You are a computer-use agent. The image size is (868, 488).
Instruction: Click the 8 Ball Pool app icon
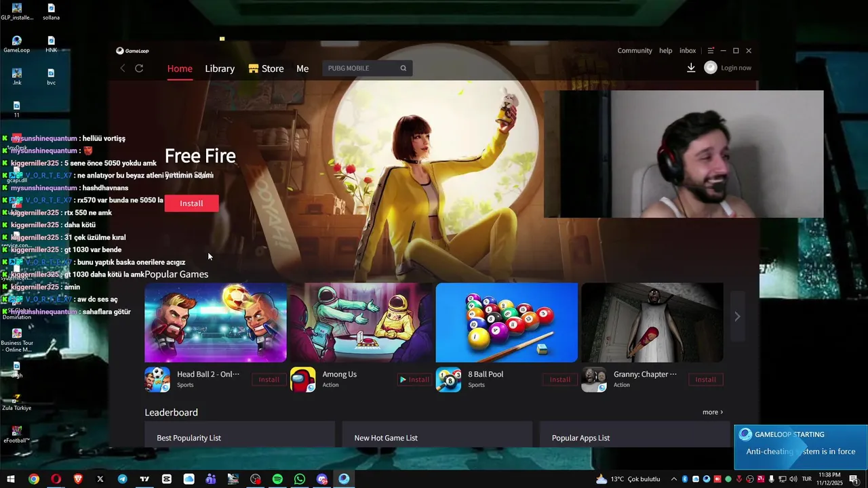point(448,380)
